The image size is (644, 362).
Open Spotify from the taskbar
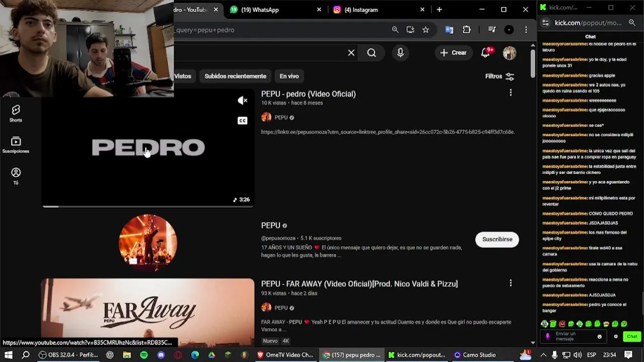144,355
